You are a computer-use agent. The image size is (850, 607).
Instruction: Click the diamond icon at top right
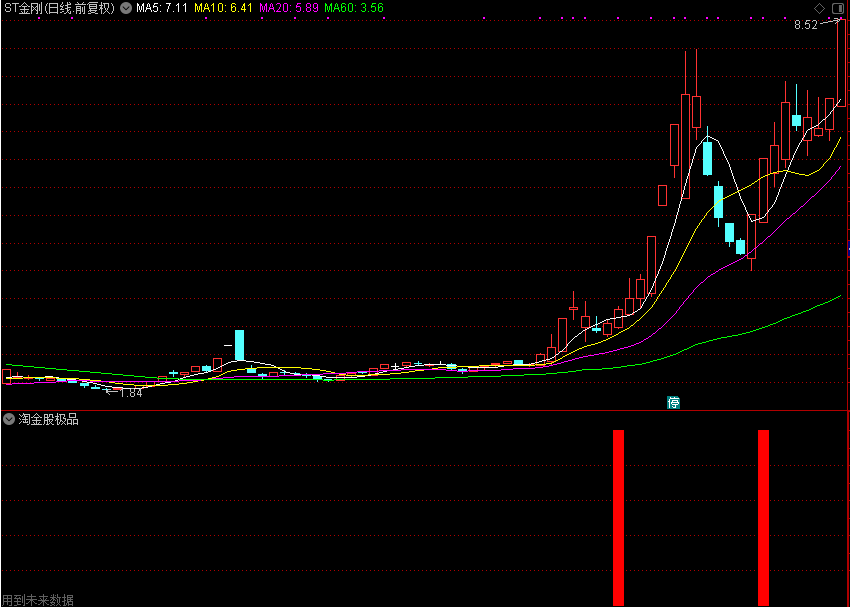[x=819, y=8]
